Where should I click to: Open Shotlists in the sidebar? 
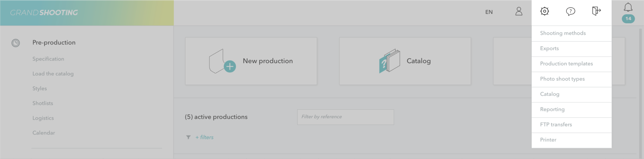[x=43, y=103]
